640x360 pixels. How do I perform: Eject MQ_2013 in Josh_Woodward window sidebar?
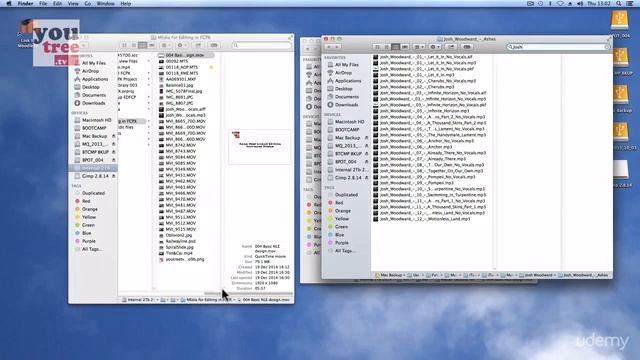coord(367,146)
